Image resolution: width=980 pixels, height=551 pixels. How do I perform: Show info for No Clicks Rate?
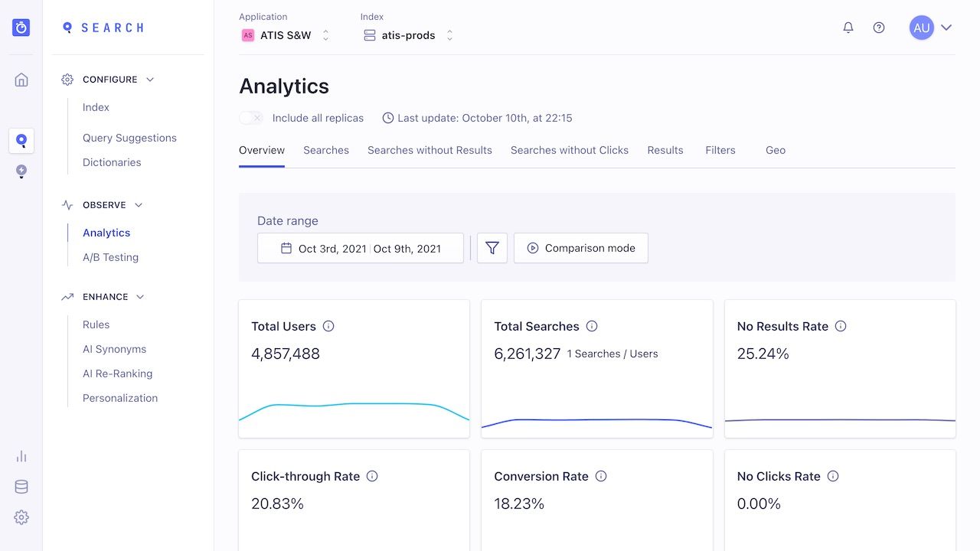point(833,476)
